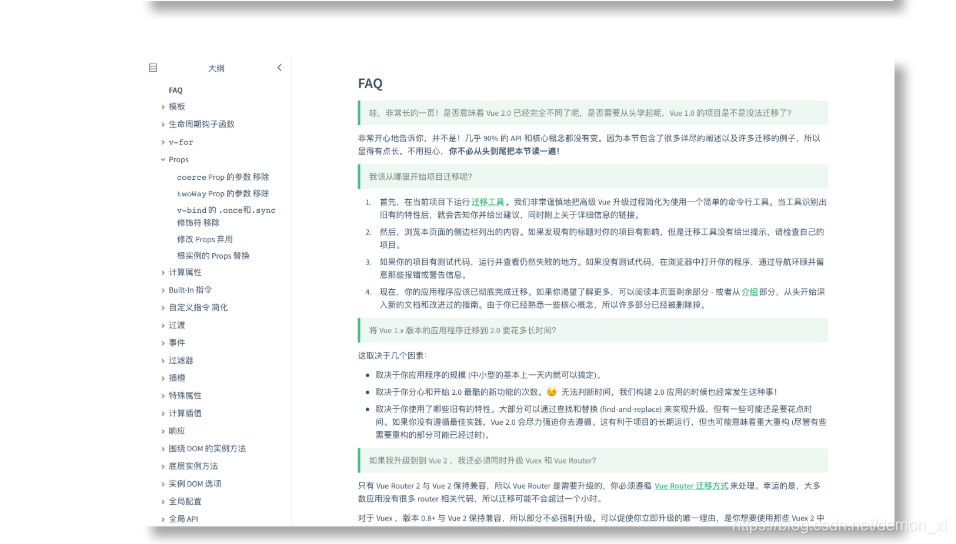Expand the v-for outline section
956x544 pixels.
pyautogui.click(x=163, y=142)
